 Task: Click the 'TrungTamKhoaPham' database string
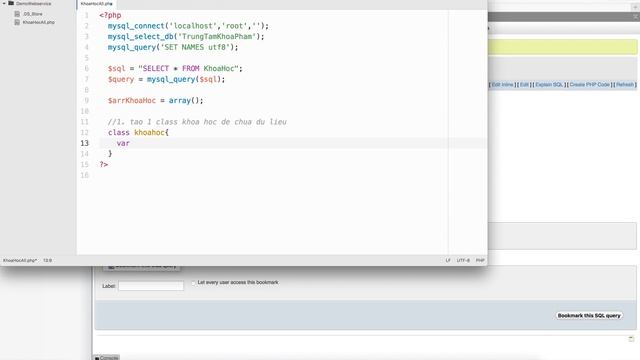pyautogui.click(x=217, y=37)
